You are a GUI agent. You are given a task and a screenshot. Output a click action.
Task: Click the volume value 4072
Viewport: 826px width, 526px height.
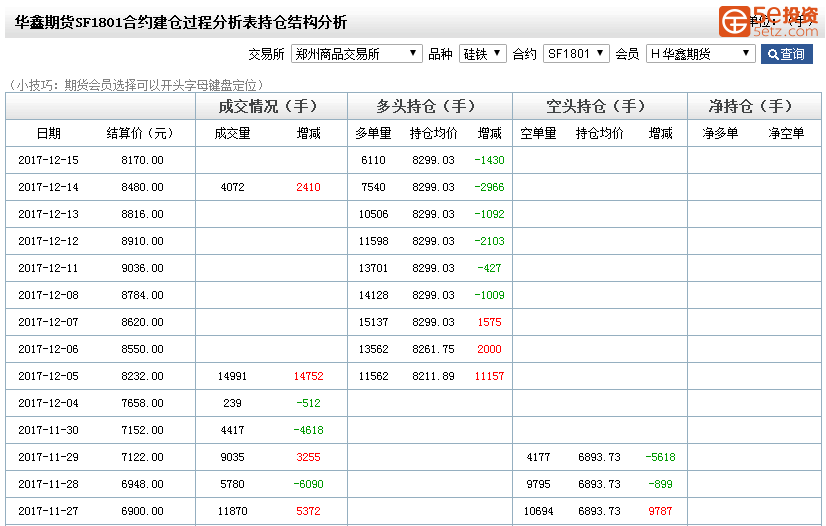[x=232, y=187]
